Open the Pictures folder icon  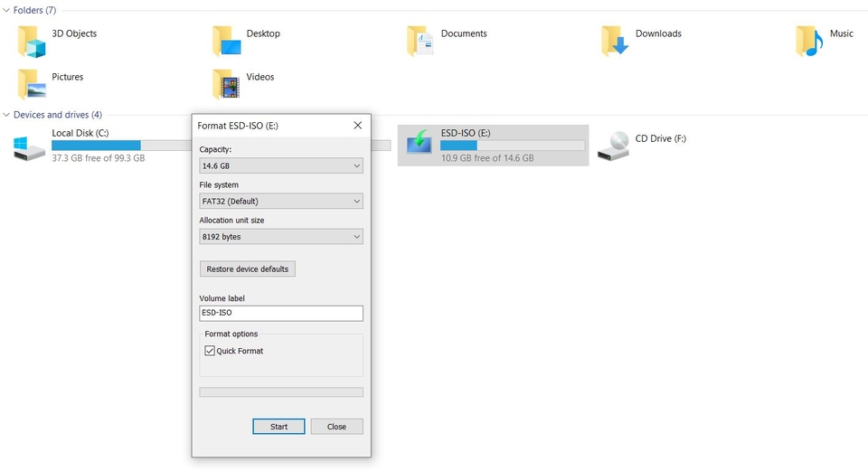(32, 84)
